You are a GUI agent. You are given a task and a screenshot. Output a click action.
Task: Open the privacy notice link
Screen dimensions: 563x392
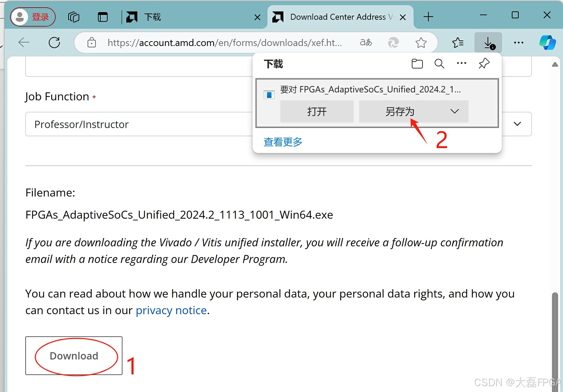point(171,310)
